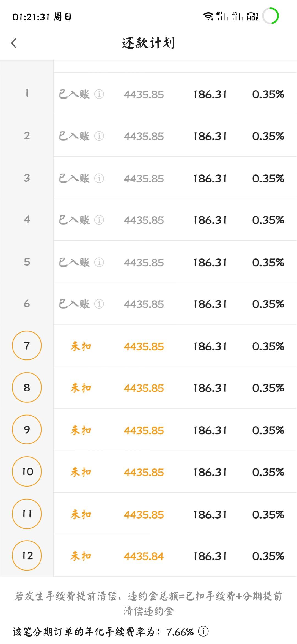Viewport: 297px width, 644px height.
Task: Tap 未扣 status in period 7 row
Action: pos(81,346)
